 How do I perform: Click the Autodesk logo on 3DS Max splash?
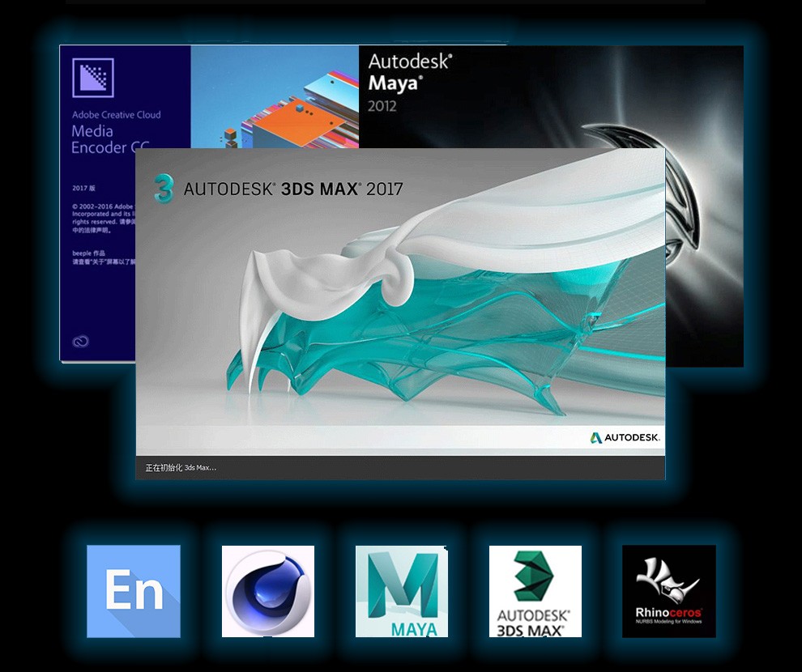point(625,437)
